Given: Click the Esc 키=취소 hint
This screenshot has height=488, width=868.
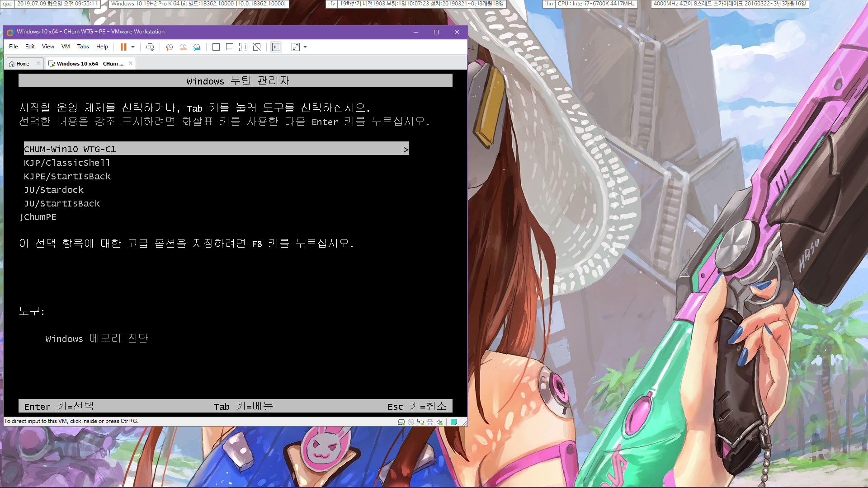Looking at the screenshot, I should [x=417, y=406].
